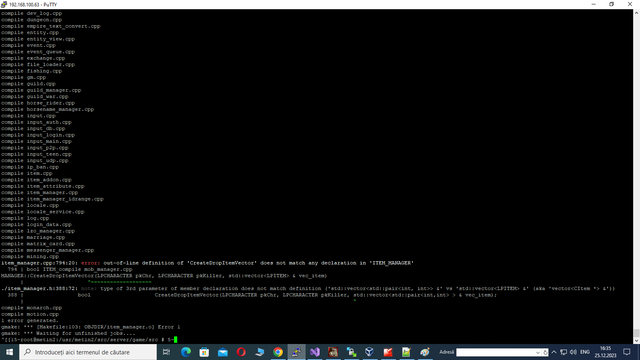Click the taskbar search box
Viewport: 640px width, 360px height.
[88, 352]
